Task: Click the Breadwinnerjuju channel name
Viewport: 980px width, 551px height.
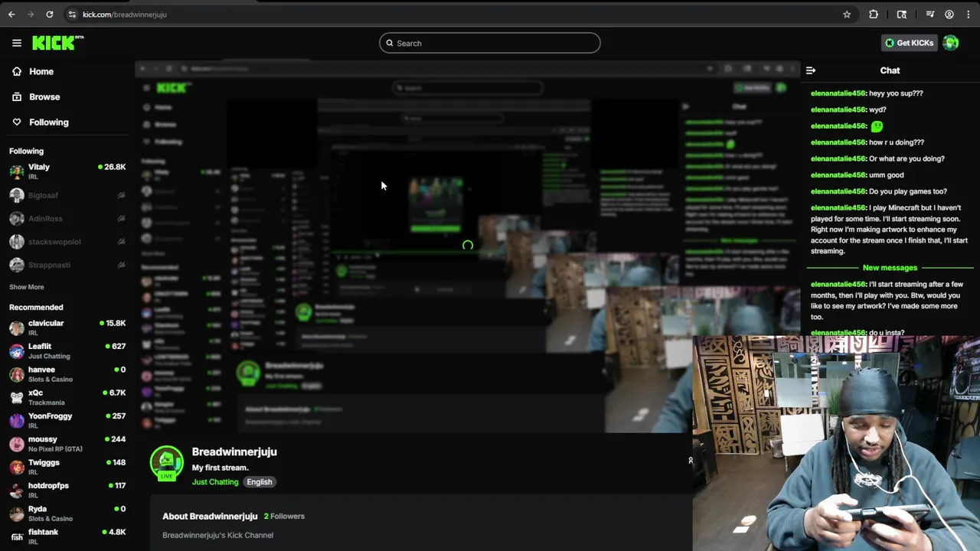Action: (234, 452)
